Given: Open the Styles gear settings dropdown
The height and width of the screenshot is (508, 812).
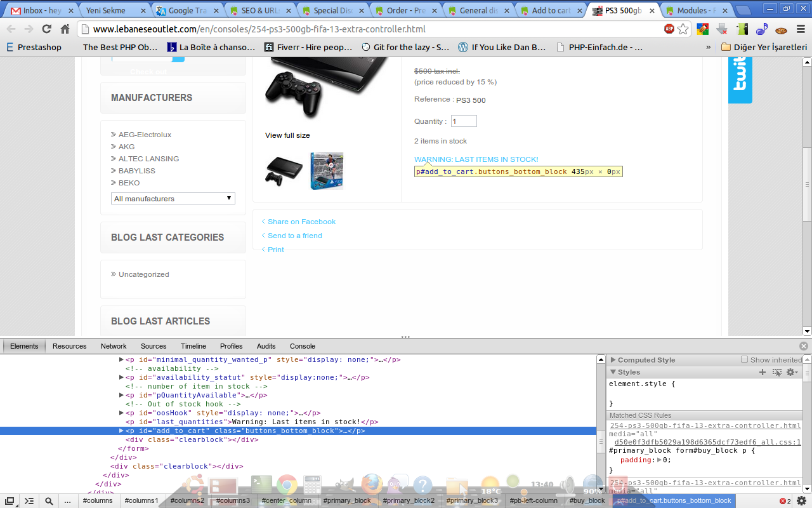Looking at the screenshot, I should pyautogui.click(x=792, y=372).
